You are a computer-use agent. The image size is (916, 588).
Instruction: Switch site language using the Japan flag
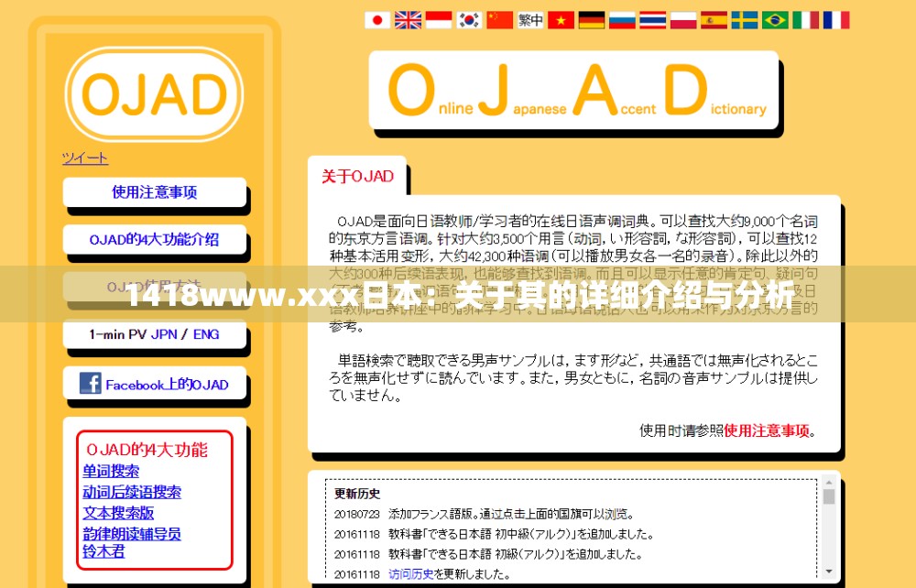377,18
